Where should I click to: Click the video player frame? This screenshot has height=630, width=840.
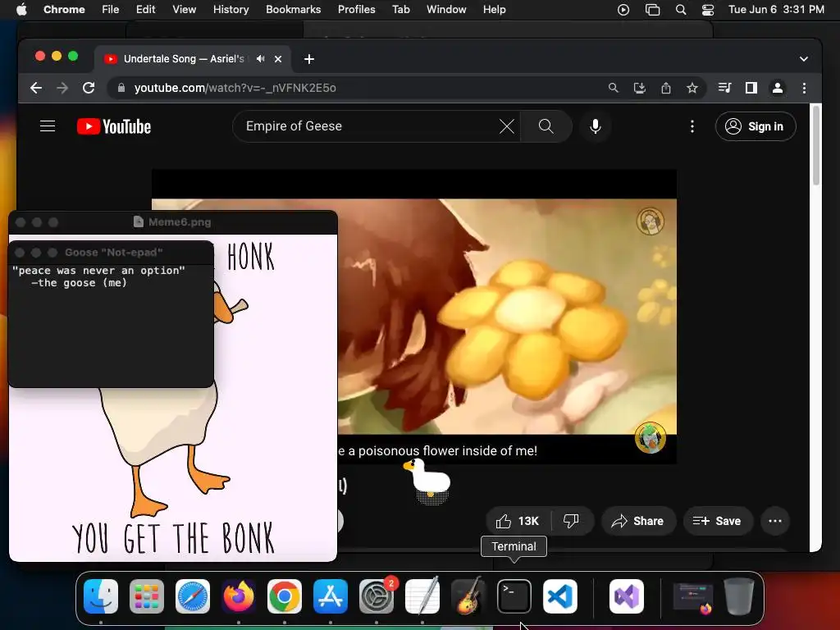[x=507, y=316]
